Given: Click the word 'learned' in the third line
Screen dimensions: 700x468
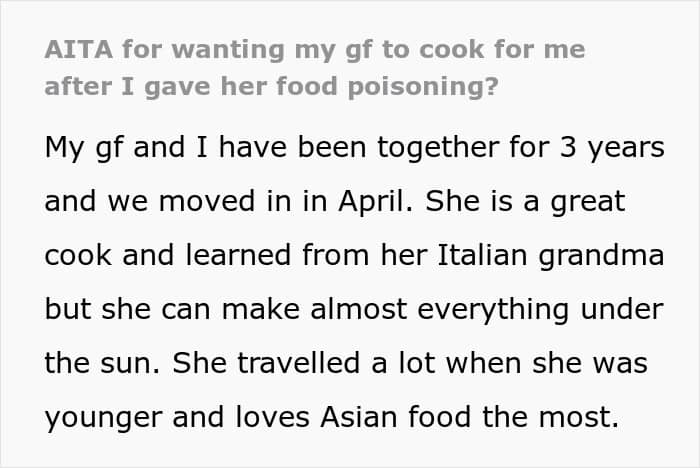Looking at the screenshot, I should pyautogui.click(x=238, y=255).
